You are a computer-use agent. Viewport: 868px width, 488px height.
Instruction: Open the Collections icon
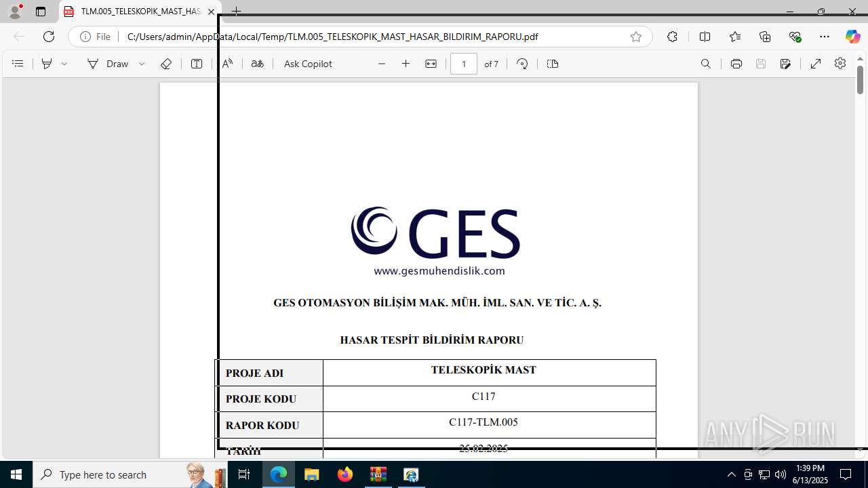click(x=765, y=37)
